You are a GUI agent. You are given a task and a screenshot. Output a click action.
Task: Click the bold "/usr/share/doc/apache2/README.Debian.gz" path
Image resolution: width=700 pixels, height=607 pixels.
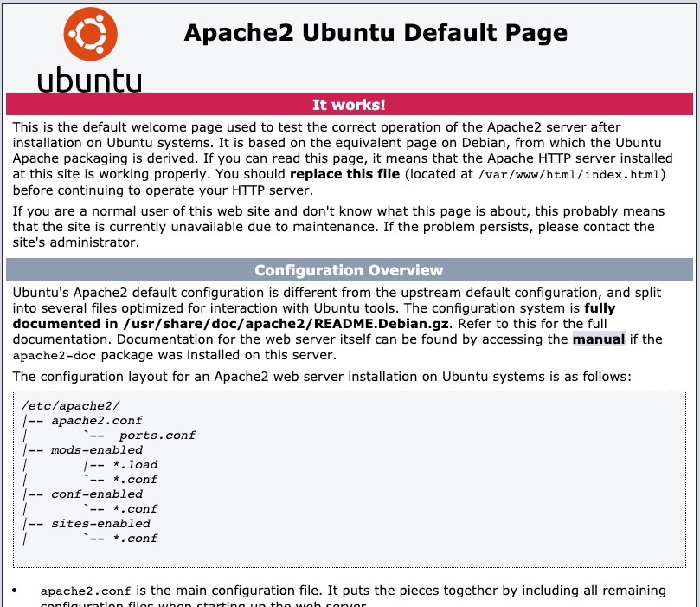pyautogui.click(x=286, y=323)
